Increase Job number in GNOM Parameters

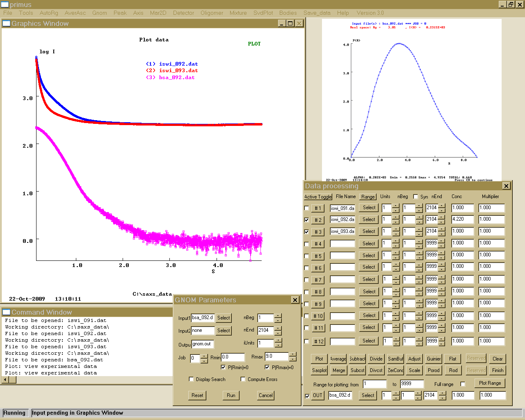pyautogui.click(x=204, y=356)
